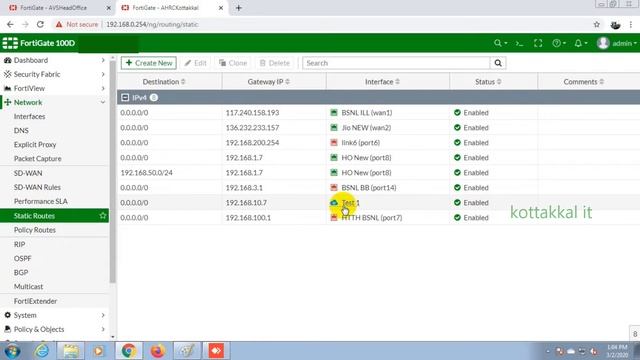This screenshot has height=360, width=640.
Task: Select the Test 1 interface route
Action: point(351,203)
